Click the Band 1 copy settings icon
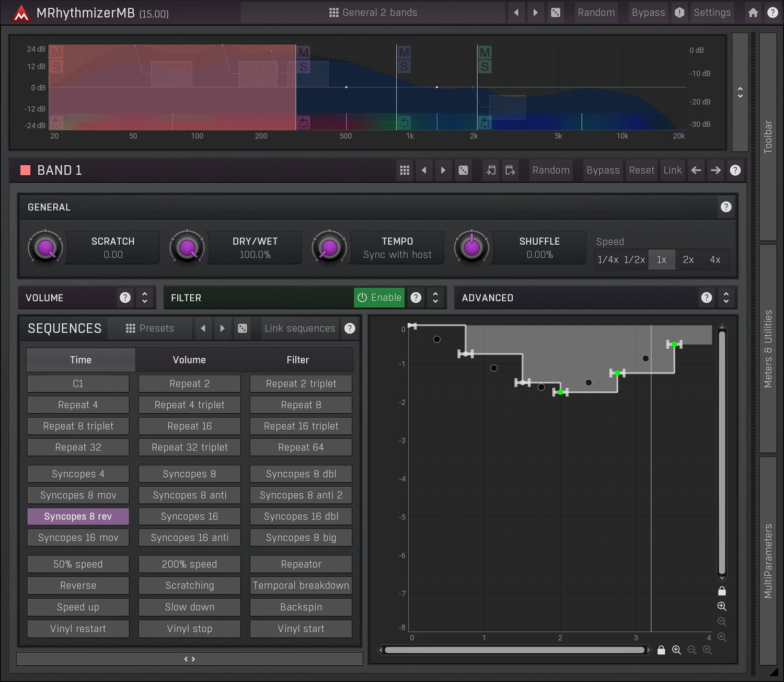784x682 pixels. [x=491, y=170]
